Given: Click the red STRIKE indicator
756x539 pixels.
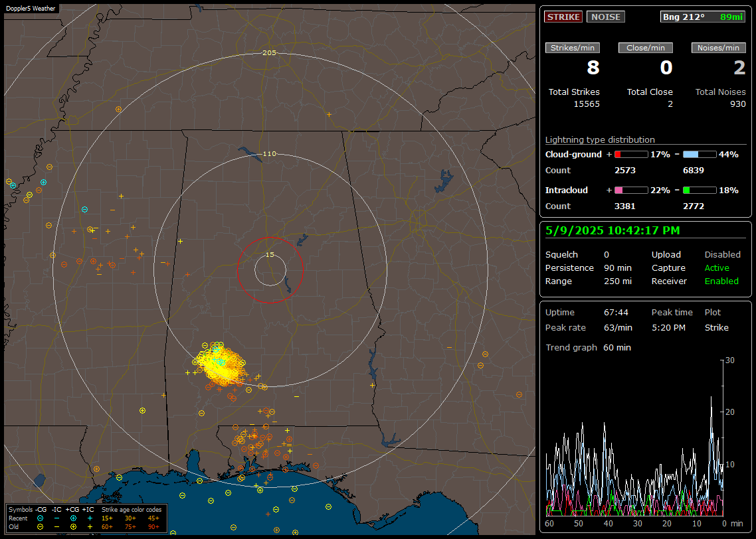Looking at the screenshot, I should coord(563,17).
